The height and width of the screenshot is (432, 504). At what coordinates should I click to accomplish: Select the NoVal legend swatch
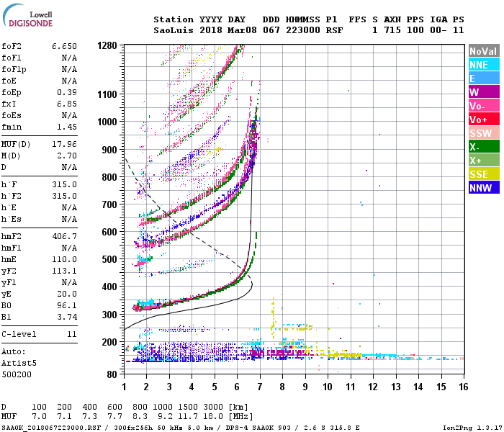[x=484, y=51]
